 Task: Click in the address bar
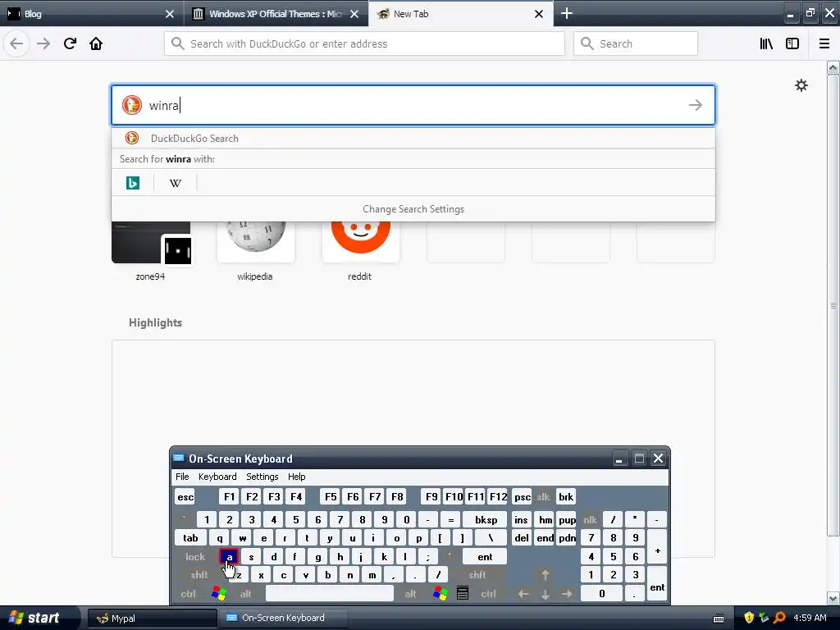click(364, 43)
